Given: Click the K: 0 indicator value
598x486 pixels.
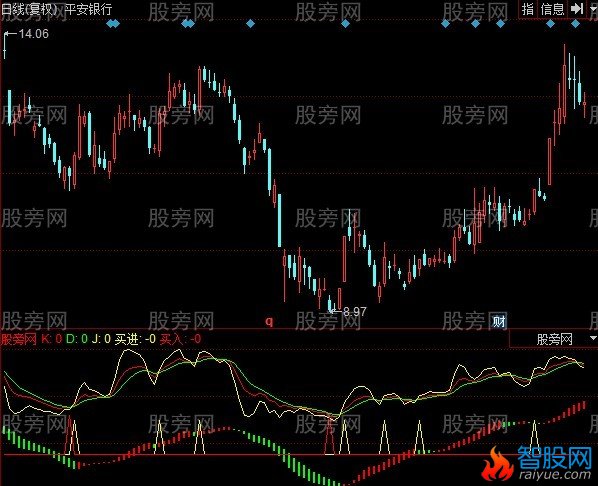Looking at the screenshot, I should point(51,339).
